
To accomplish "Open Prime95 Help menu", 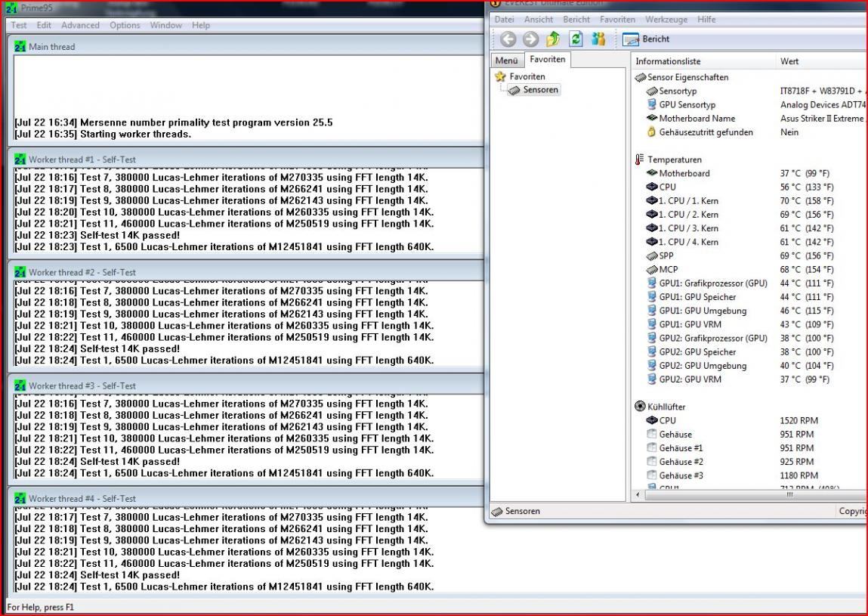I will pos(200,25).
